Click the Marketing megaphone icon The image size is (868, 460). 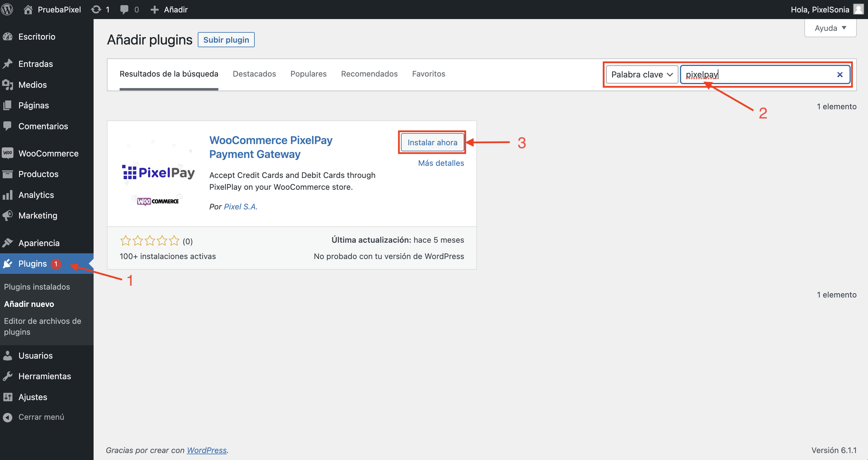coord(7,215)
